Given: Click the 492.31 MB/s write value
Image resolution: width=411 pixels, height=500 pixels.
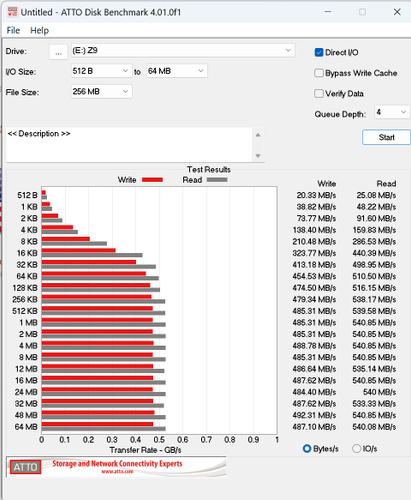Looking at the screenshot, I should coord(314,415).
